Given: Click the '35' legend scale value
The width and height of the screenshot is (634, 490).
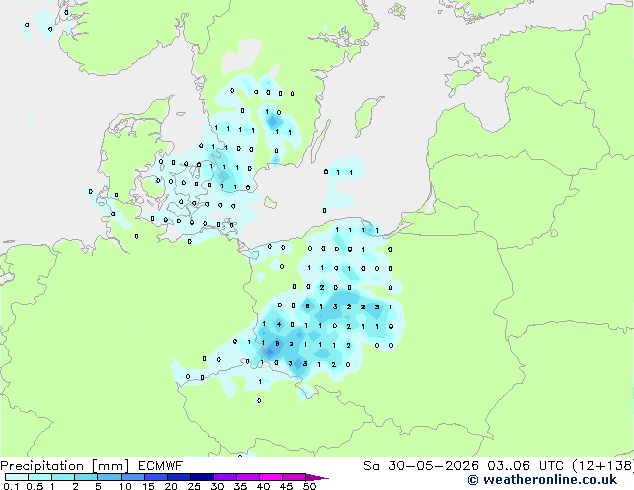Looking at the screenshot, I should 240,486.
